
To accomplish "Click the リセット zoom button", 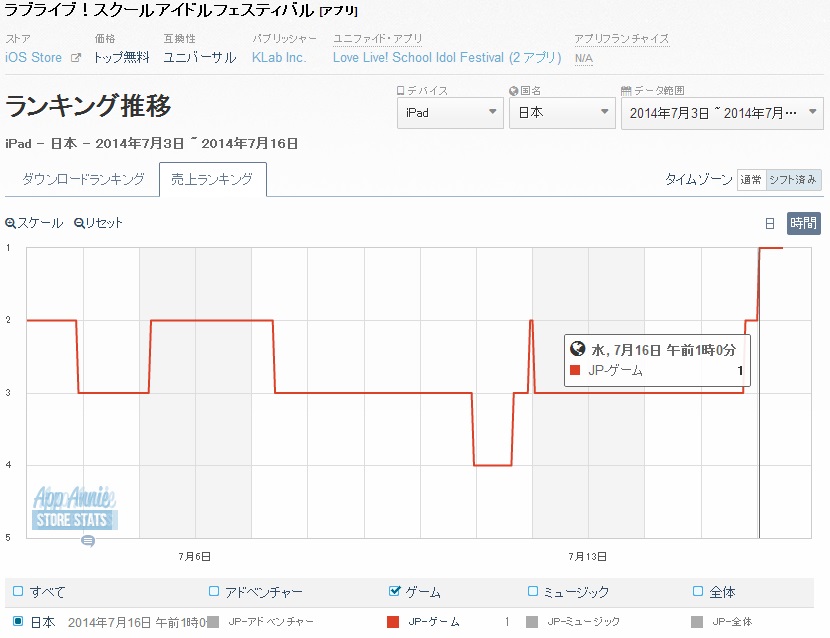I will coord(98,223).
